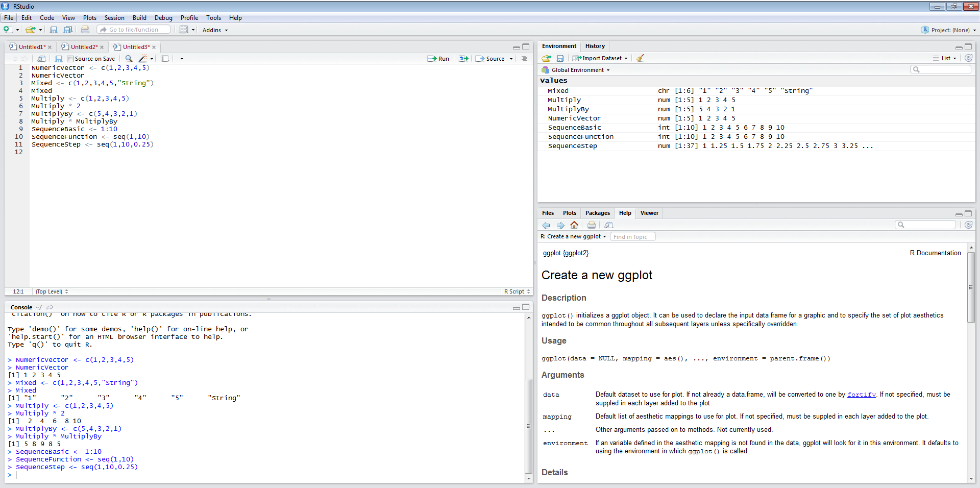Clear environment objects with the broom
This screenshot has height=488, width=980.
coord(640,58)
